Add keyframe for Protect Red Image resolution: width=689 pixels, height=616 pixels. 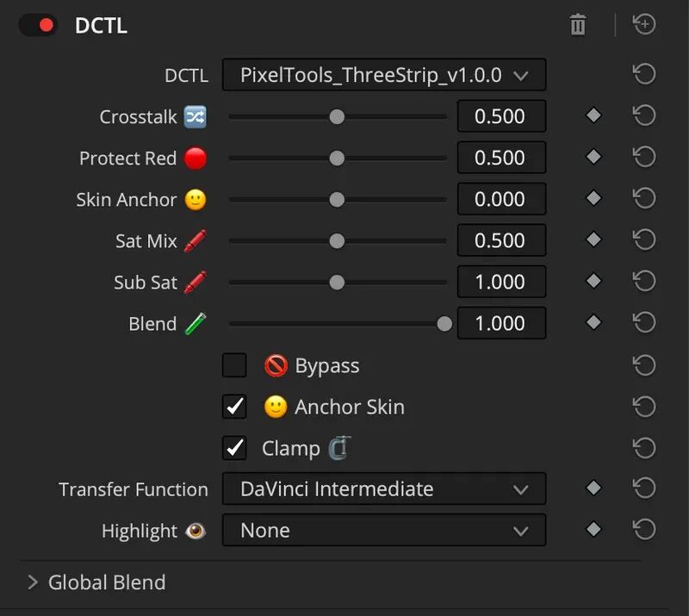pos(593,157)
